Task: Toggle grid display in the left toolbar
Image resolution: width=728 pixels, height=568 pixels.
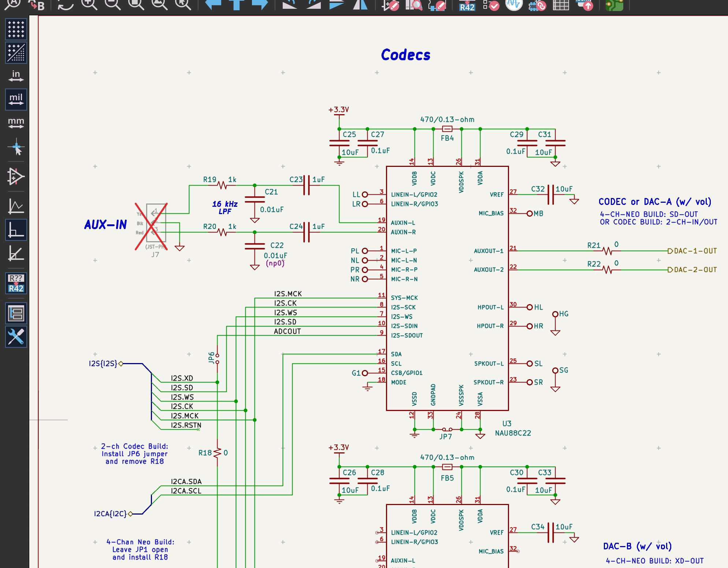Action: [x=16, y=29]
